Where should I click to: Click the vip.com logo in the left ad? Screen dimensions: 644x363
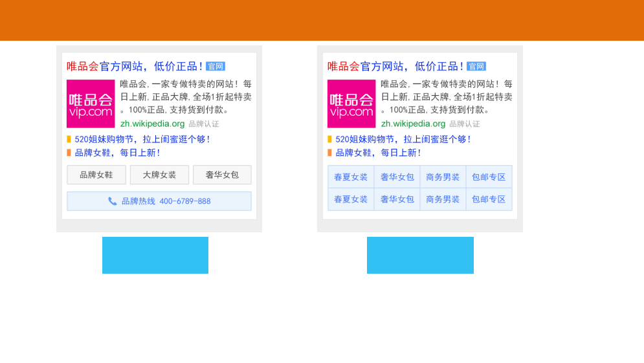click(x=91, y=104)
